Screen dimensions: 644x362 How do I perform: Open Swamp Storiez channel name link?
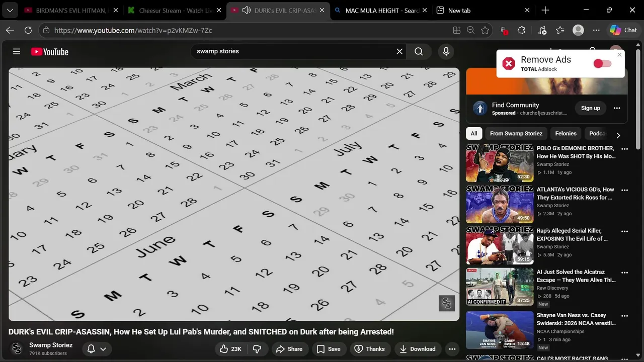tap(51, 345)
